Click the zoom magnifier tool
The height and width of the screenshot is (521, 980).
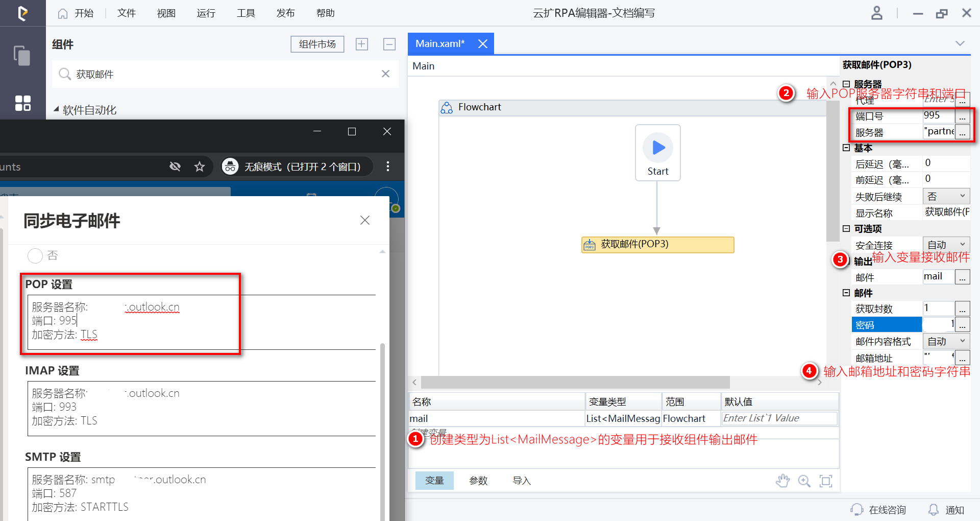(804, 481)
